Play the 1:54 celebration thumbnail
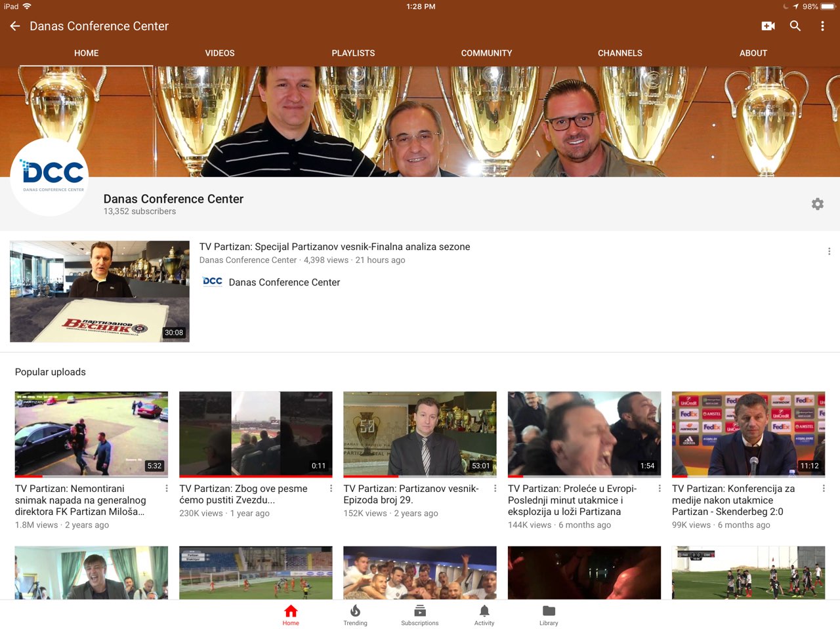 point(584,434)
